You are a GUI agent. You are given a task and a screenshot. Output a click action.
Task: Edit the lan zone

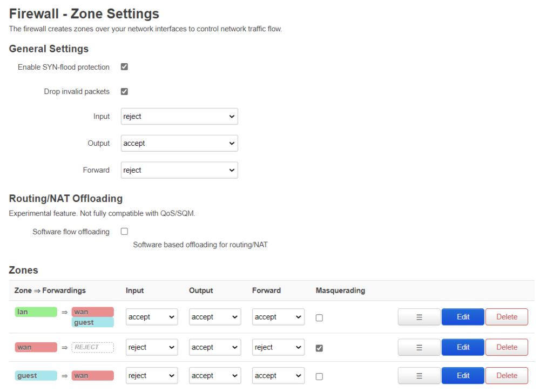463,317
